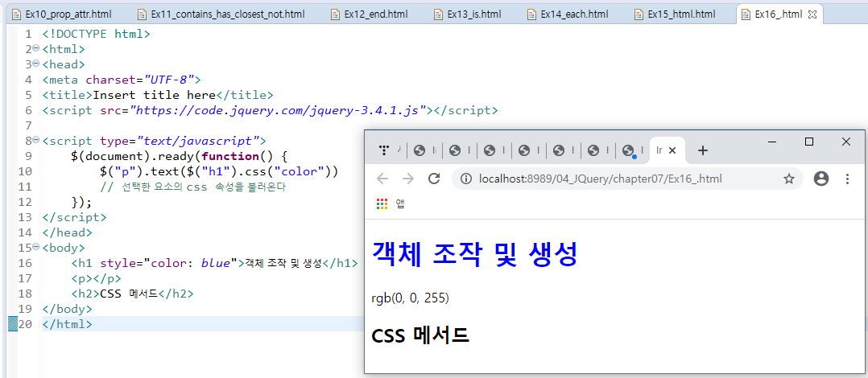
Task: Click line number 13 in the gutter
Action: pyautogui.click(x=25, y=217)
